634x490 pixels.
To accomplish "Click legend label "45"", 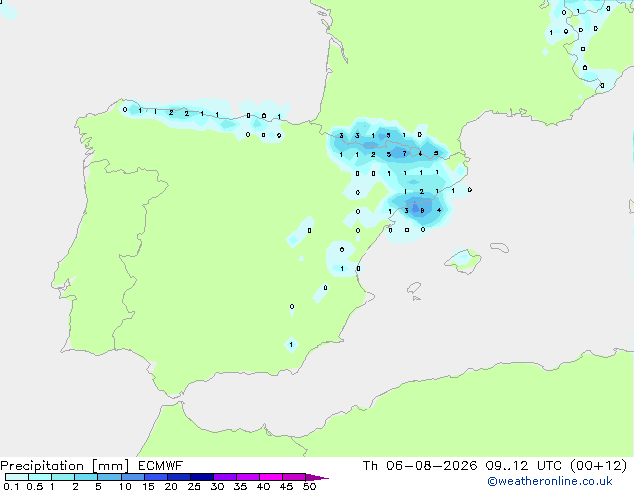I will click(x=286, y=486).
